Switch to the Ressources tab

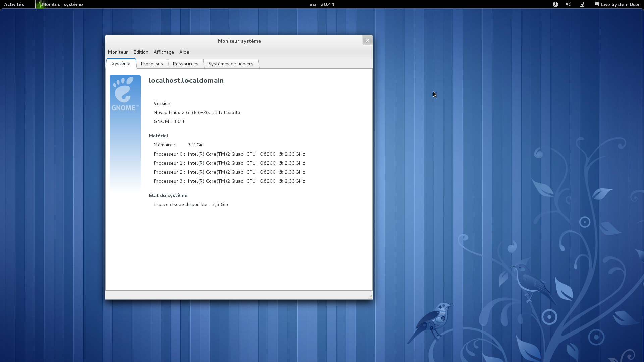coord(185,64)
